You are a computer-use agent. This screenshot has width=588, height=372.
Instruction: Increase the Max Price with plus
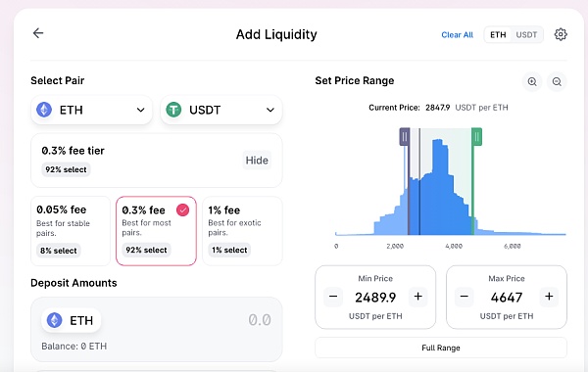click(x=549, y=297)
